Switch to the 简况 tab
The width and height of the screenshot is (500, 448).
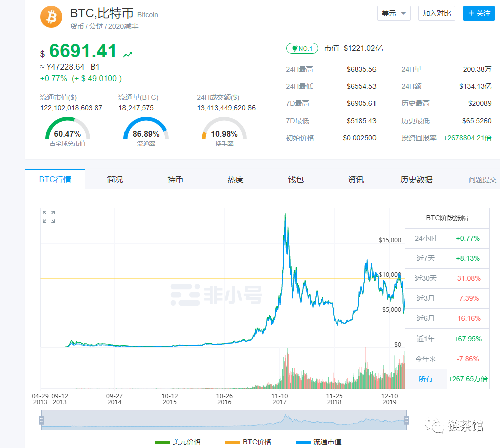[115, 179]
